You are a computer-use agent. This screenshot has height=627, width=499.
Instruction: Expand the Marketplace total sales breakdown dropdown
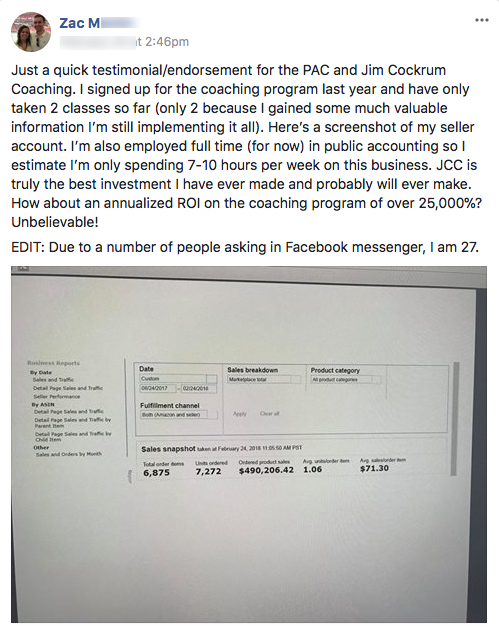click(x=264, y=379)
